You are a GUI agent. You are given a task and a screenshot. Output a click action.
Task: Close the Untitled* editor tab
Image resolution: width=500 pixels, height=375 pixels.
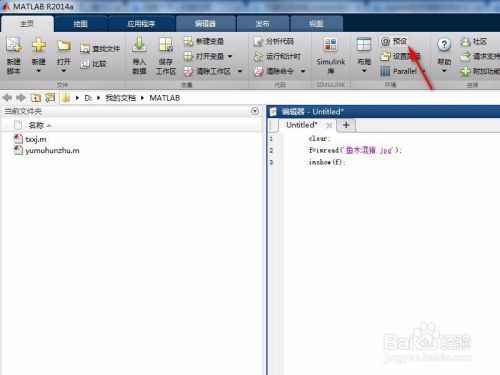pyautogui.click(x=329, y=125)
